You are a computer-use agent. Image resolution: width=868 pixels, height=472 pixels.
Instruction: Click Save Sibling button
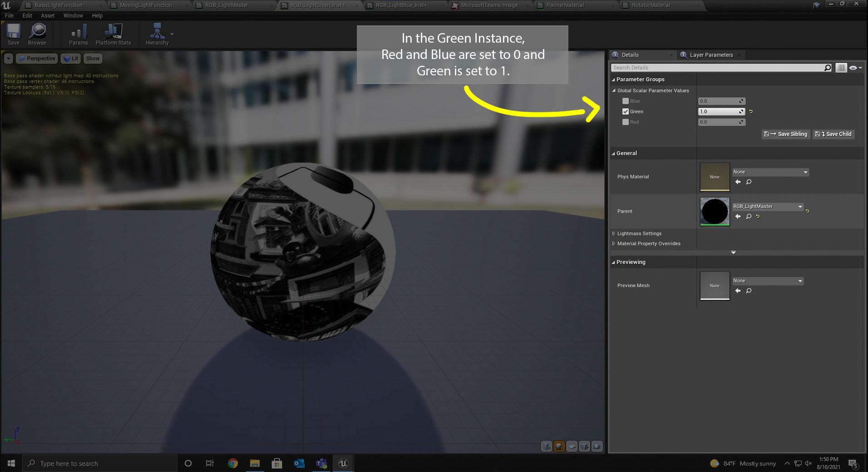point(785,134)
